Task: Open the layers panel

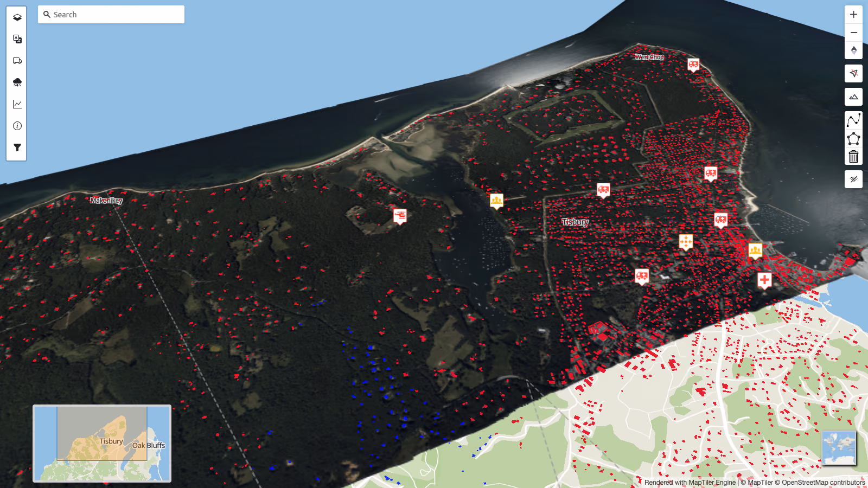Action: (17, 17)
